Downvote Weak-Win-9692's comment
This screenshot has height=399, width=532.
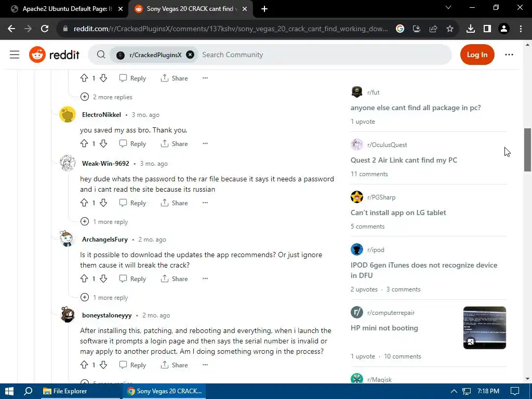(103, 203)
